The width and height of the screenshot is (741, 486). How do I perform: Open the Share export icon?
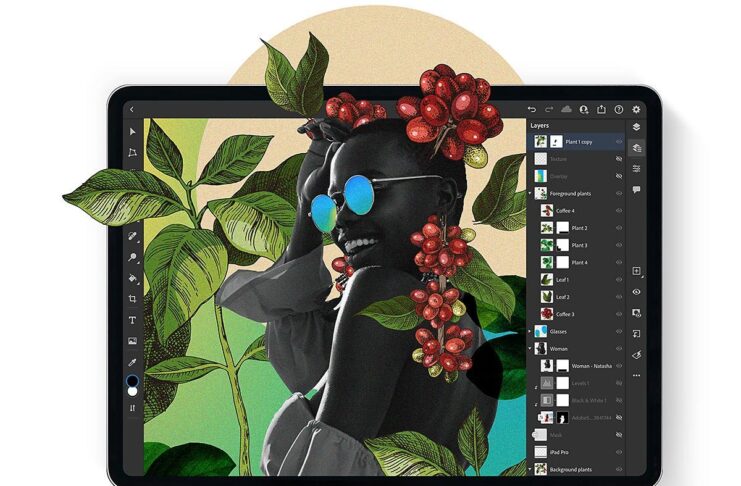point(601,109)
